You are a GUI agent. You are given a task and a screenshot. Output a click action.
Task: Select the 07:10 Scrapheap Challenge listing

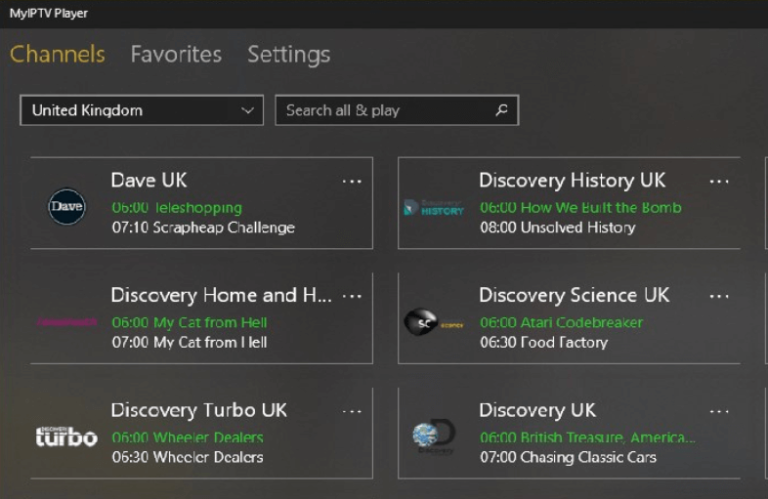[203, 227]
